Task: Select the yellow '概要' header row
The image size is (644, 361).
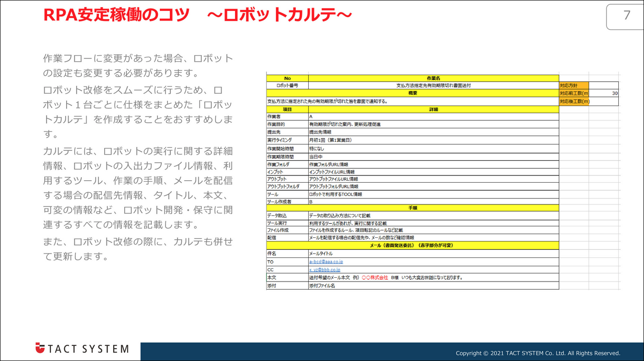Action: click(412, 93)
